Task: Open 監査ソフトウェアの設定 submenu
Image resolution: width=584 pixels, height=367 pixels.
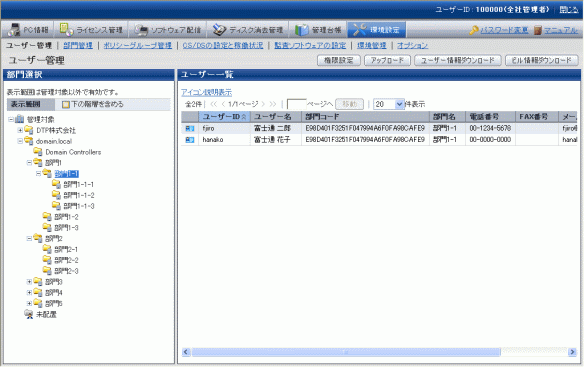Action: coord(310,45)
